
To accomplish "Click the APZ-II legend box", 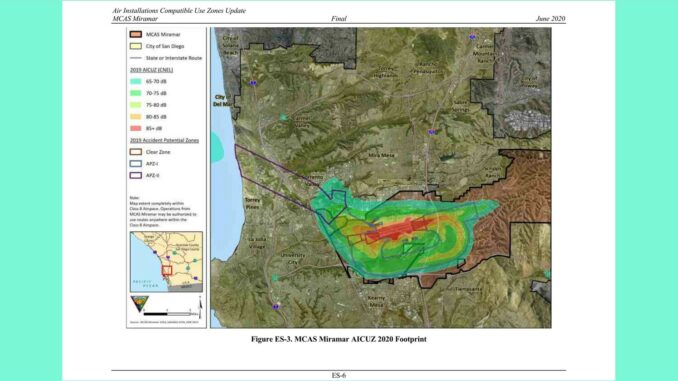I will tap(136, 176).
